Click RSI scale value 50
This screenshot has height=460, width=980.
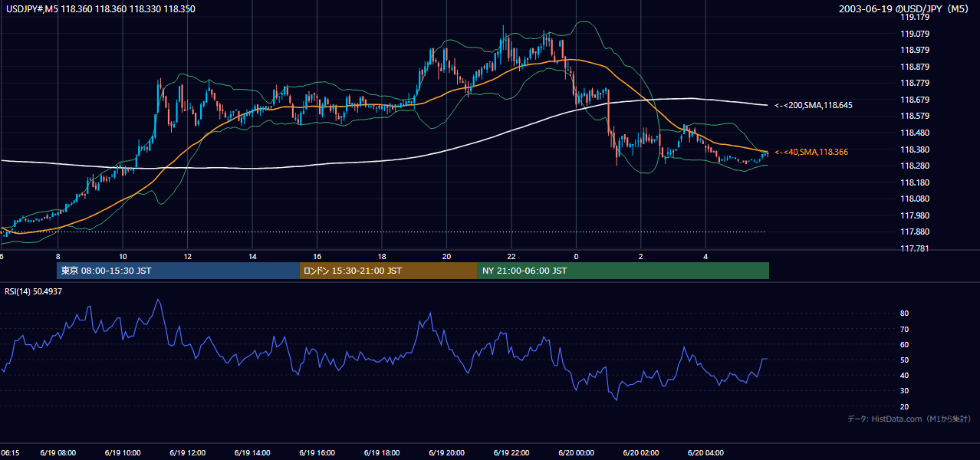904,360
